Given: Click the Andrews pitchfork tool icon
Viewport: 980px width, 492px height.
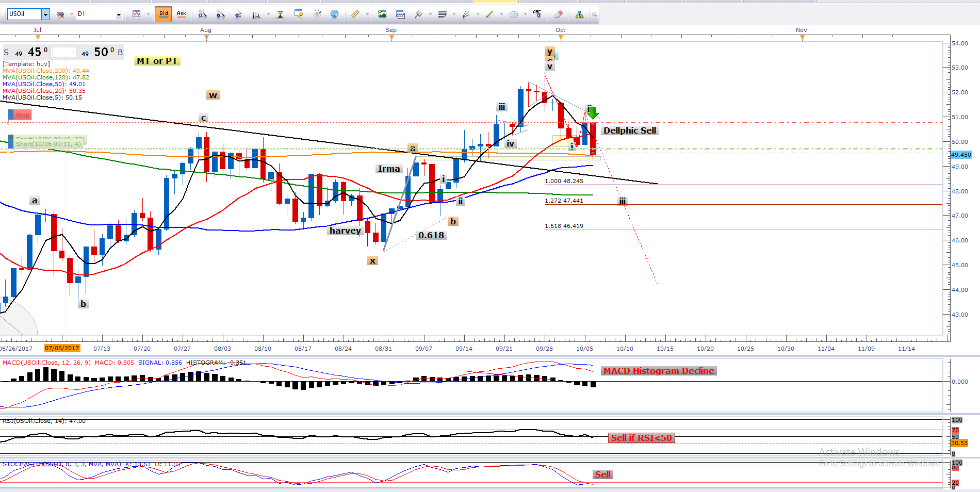Looking at the screenshot, I should [418, 14].
